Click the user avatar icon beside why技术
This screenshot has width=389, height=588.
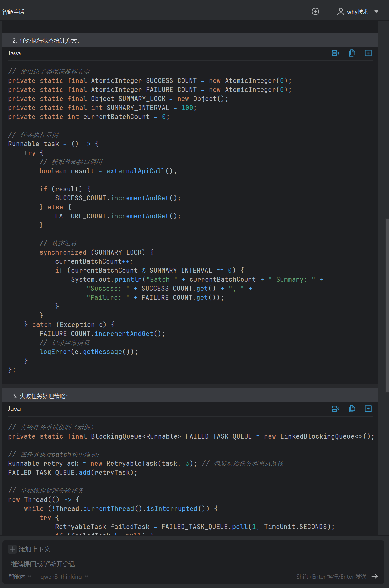[340, 11]
